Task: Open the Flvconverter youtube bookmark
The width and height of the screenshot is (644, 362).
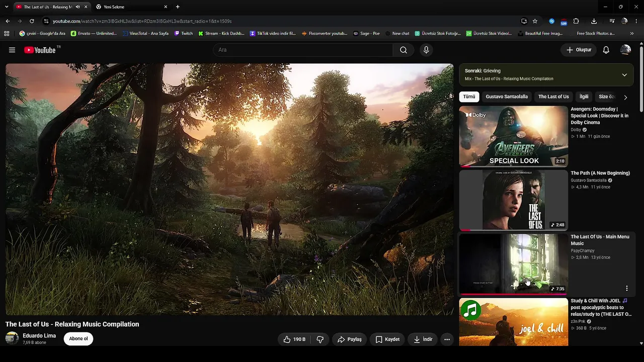Action: [325, 34]
